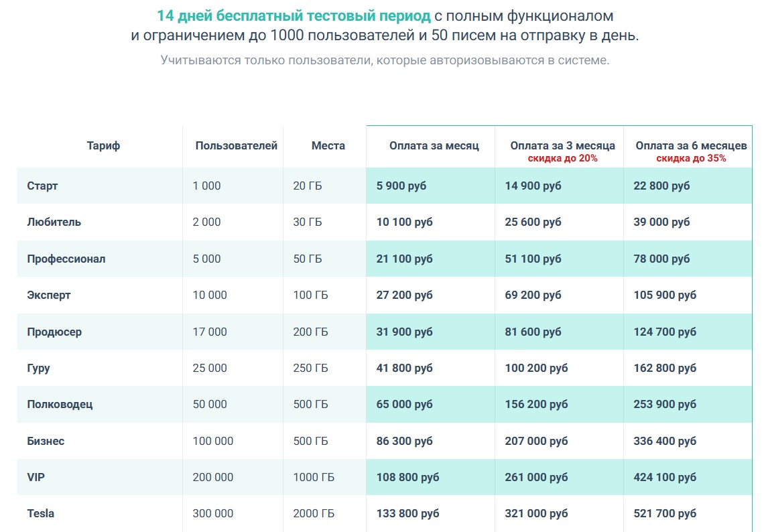
Task: Choose the 'Бизнес' tariff name
Action: coord(46,441)
